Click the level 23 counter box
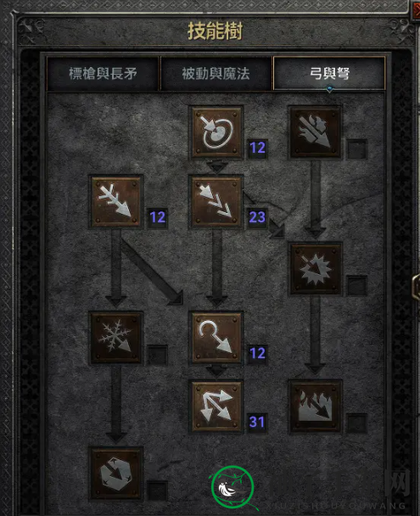 [x=257, y=217]
